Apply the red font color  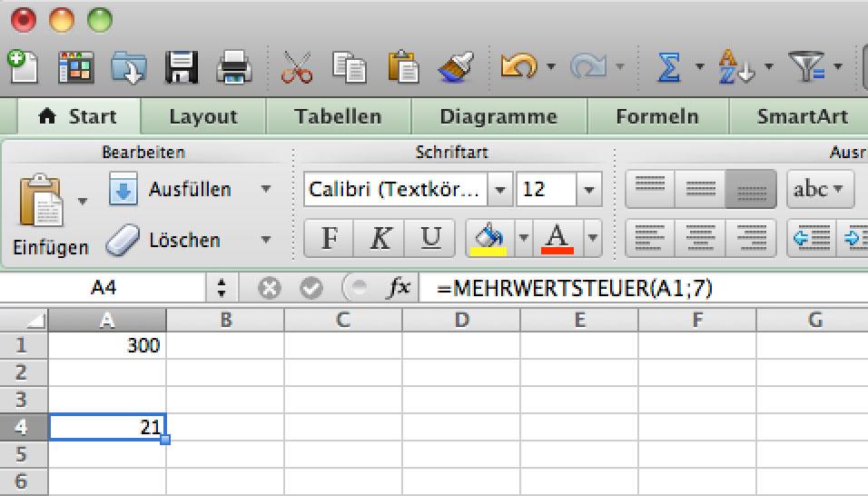(557, 239)
